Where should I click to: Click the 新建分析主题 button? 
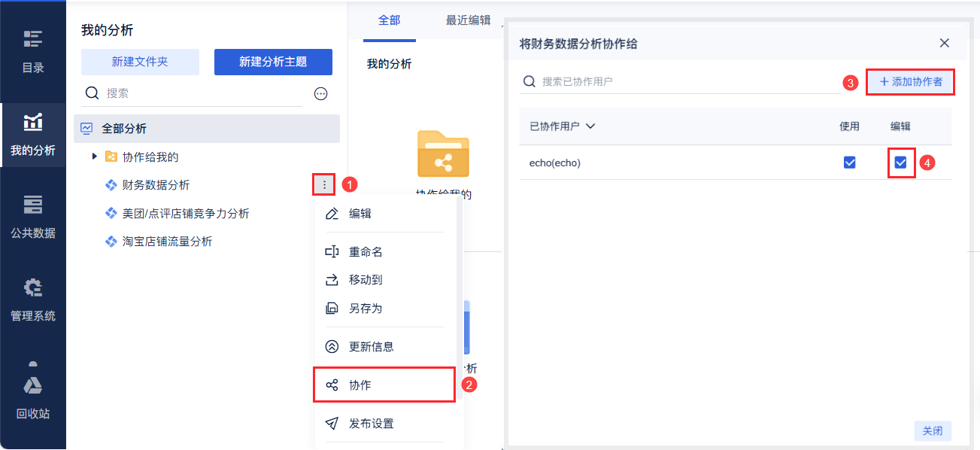273,62
